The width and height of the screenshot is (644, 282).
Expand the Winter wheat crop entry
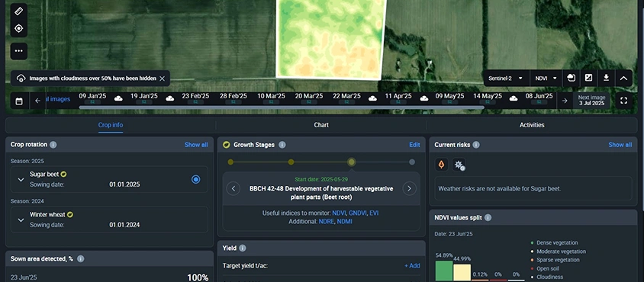(x=21, y=220)
